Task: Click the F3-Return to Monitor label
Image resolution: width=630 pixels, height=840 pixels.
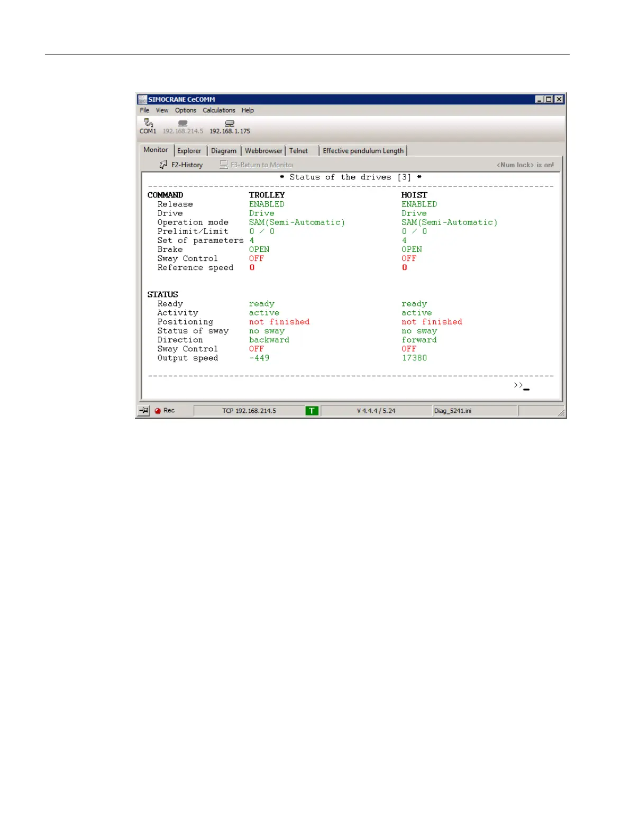Action: click(x=262, y=165)
